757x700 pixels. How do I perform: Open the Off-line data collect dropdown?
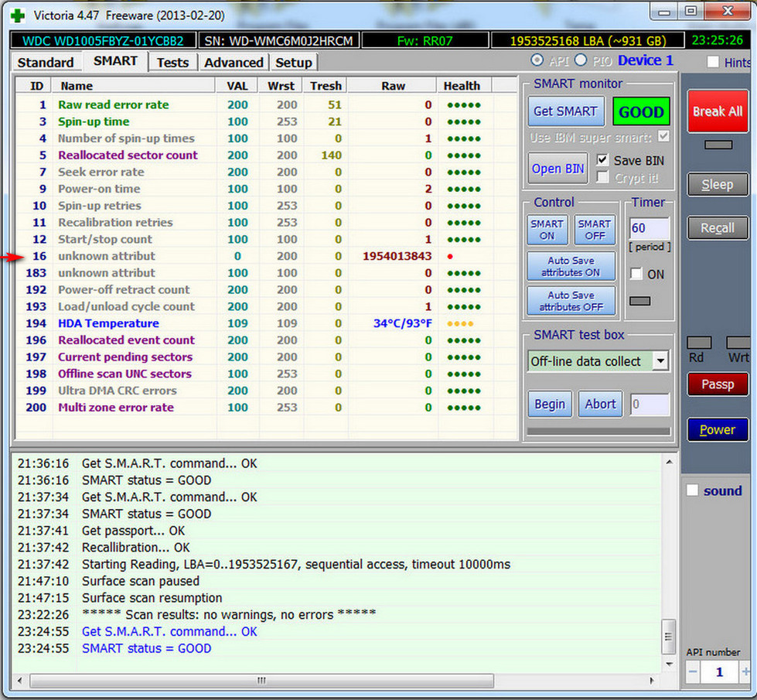pyautogui.click(x=660, y=361)
